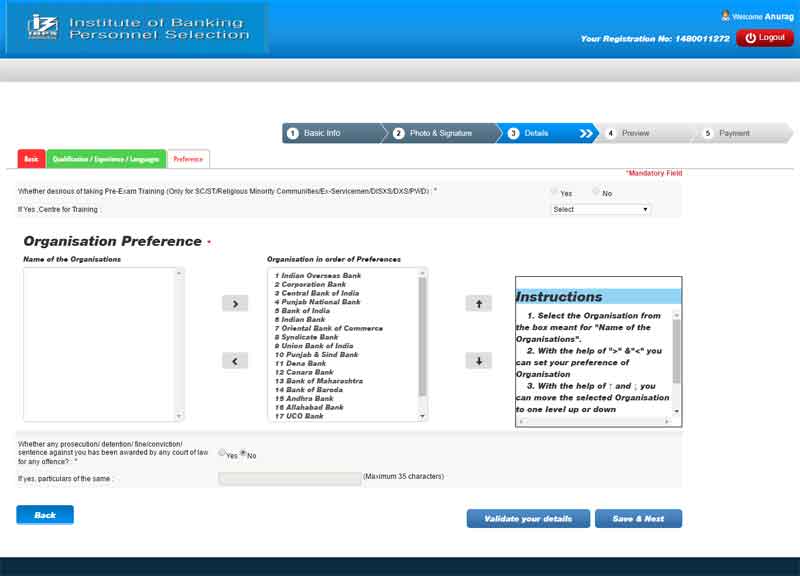Image resolution: width=800 pixels, height=576 pixels.
Task: Open step 3 Details
Action: pyautogui.click(x=548, y=133)
